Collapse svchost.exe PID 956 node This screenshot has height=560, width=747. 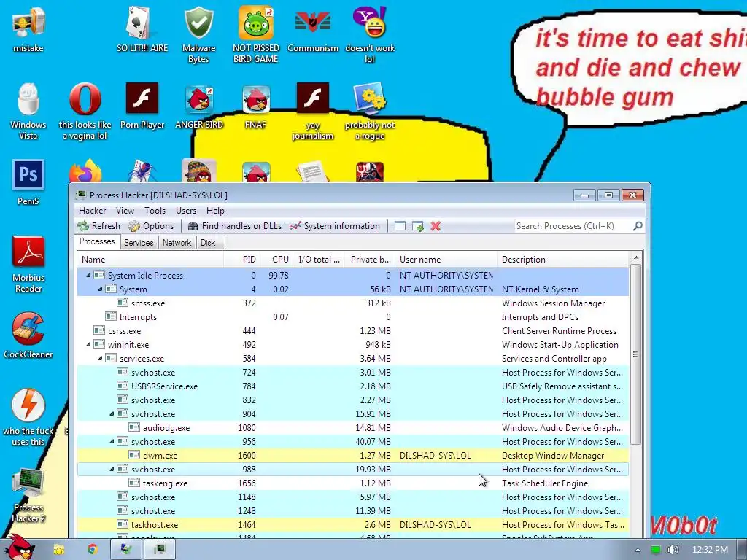coord(112,441)
